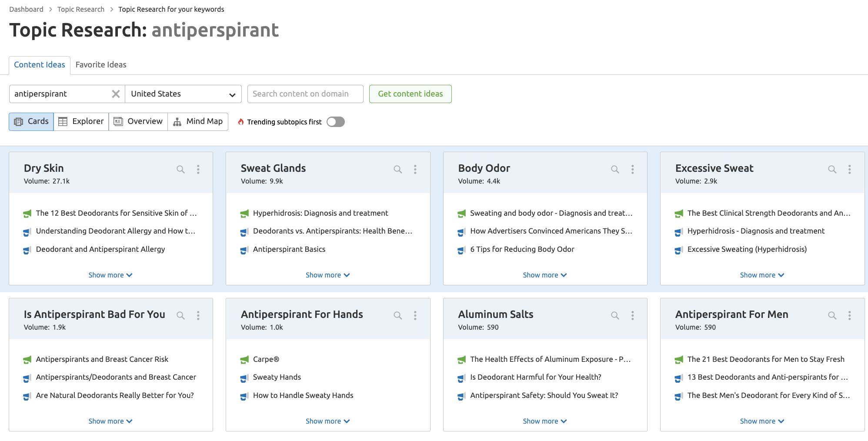Open the Hyperhidrosis: Diagnosis and treatment article
This screenshot has height=441, width=868.
point(320,213)
